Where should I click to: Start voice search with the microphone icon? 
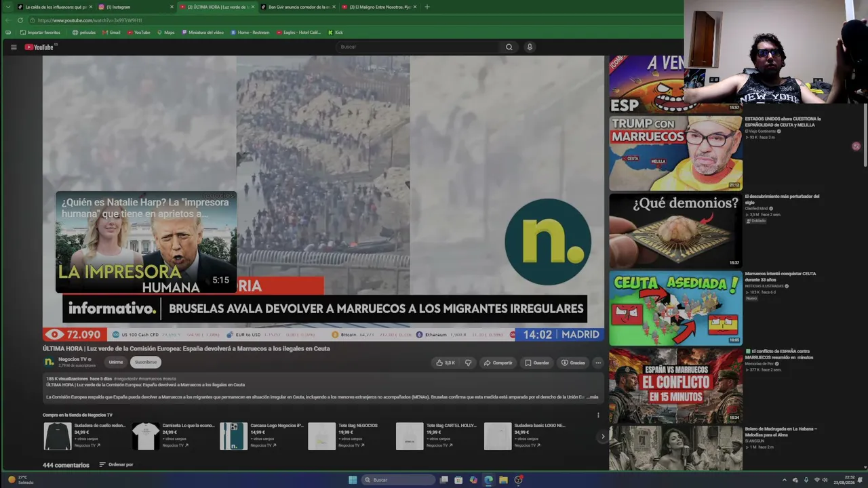530,47
